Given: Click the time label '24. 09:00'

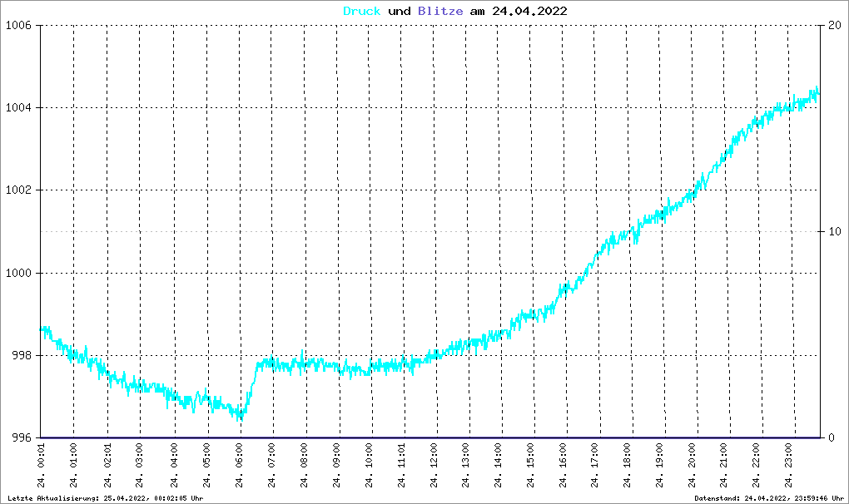Looking at the screenshot, I should [x=337, y=466].
